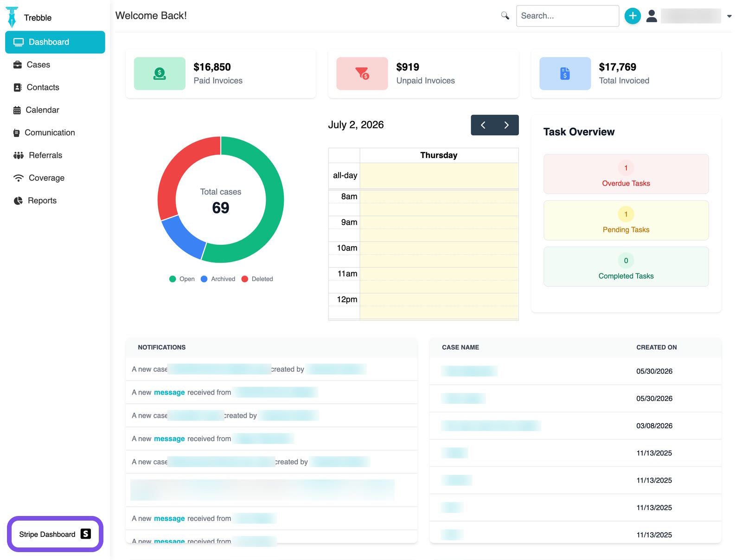Click the Total cases 69 label
This screenshot has width=742, height=560.
point(221,201)
